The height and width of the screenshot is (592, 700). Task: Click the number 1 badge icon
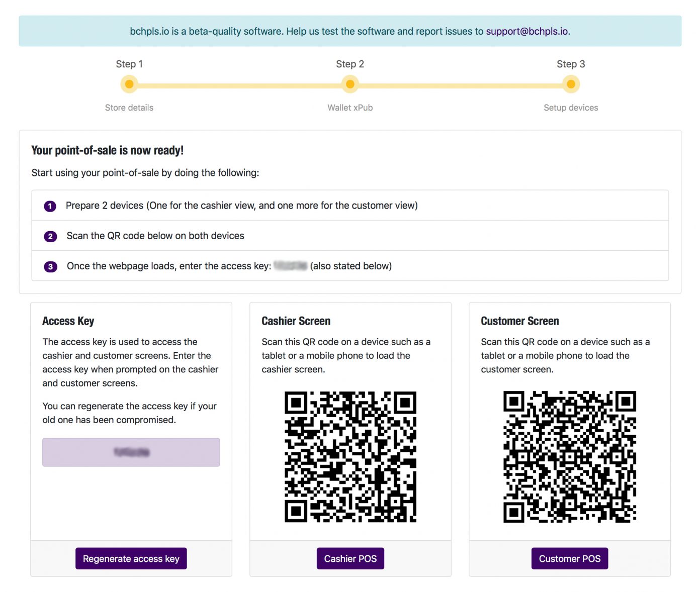(50, 206)
